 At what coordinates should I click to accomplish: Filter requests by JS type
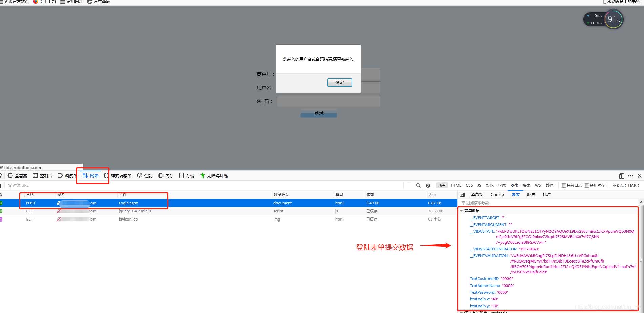(x=479, y=185)
